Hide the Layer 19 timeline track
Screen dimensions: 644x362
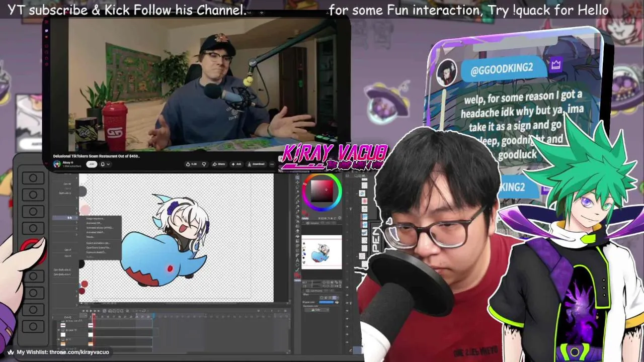[58, 330]
